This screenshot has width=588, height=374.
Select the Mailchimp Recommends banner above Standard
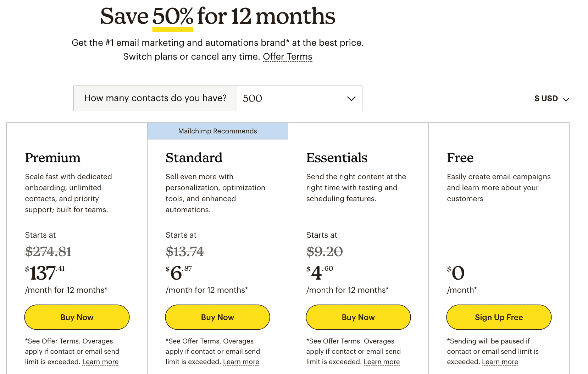[x=217, y=131]
